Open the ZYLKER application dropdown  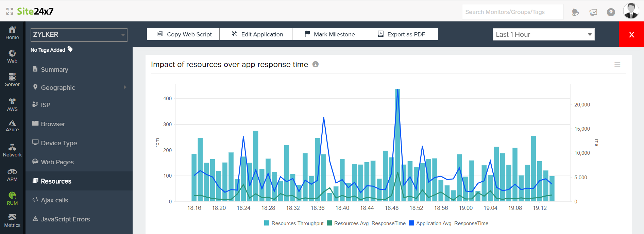click(x=79, y=35)
